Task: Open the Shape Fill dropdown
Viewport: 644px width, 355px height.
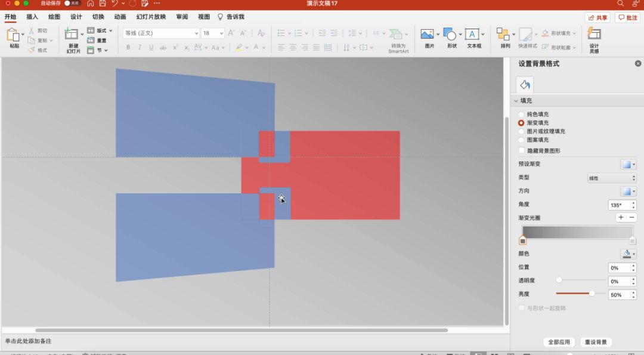Action: [559, 33]
